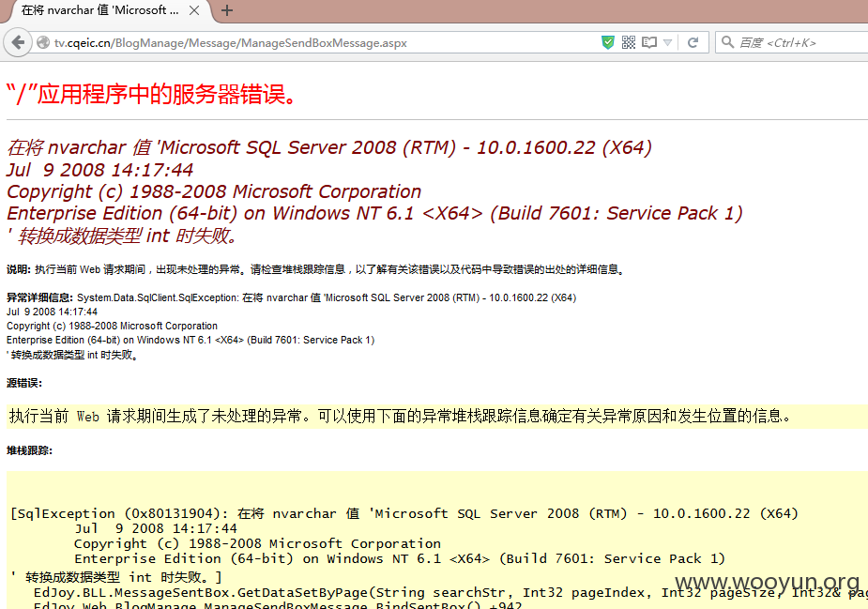Click the browser back arrow button

pyautogui.click(x=18, y=42)
